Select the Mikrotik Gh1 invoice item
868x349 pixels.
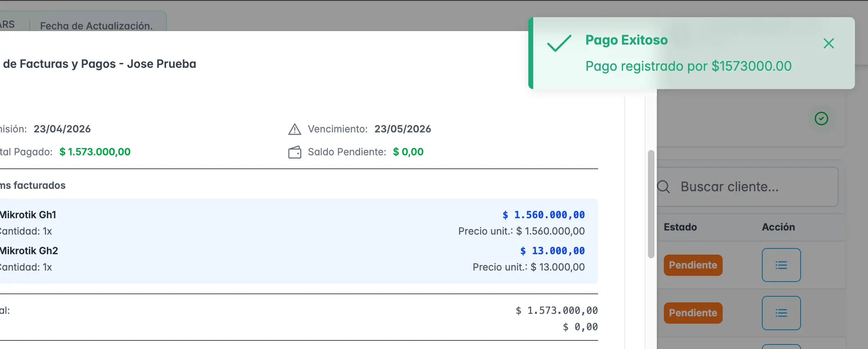point(28,215)
